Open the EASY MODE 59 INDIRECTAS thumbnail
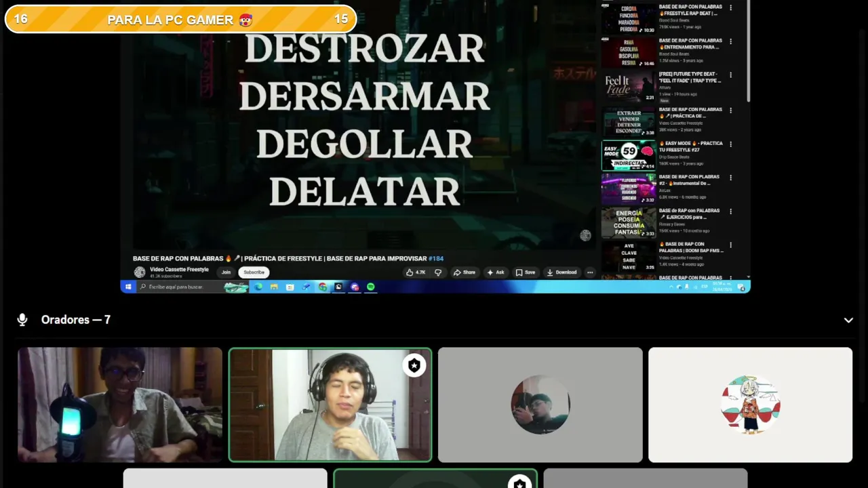Image resolution: width=868 pixels, height=488 pixels. [629, 155]
